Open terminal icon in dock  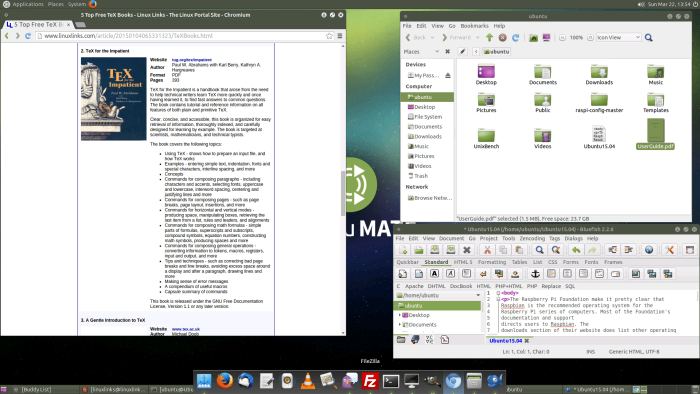tap(391, 381)
